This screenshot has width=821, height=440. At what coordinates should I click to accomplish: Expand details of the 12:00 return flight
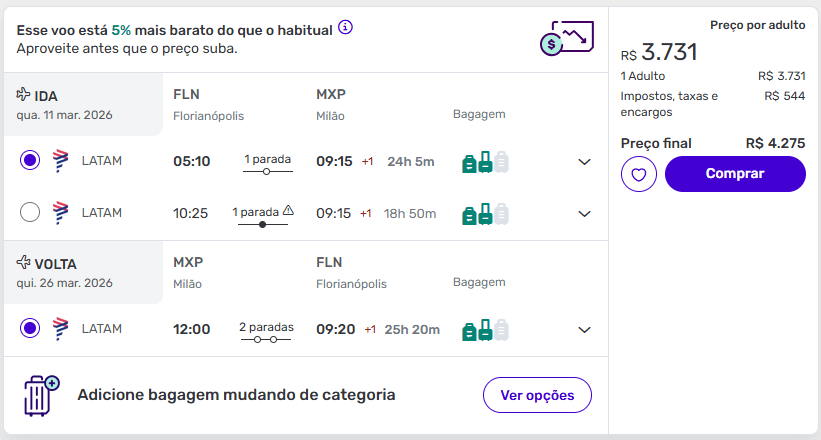point(585,329)
